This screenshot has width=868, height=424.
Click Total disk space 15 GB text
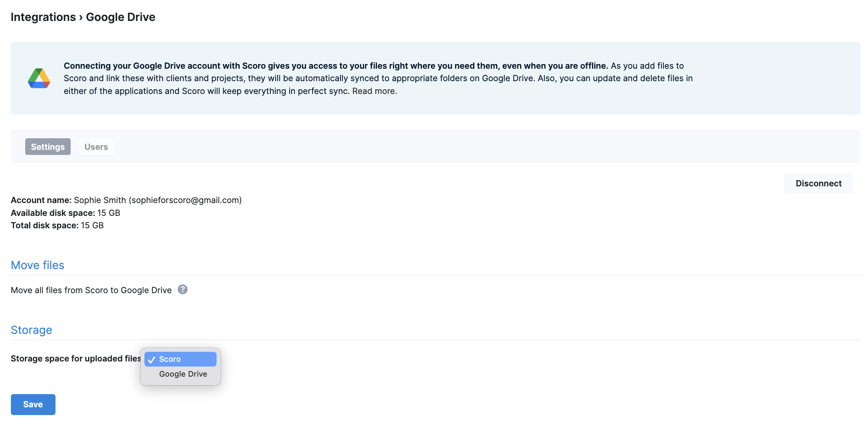57,225
